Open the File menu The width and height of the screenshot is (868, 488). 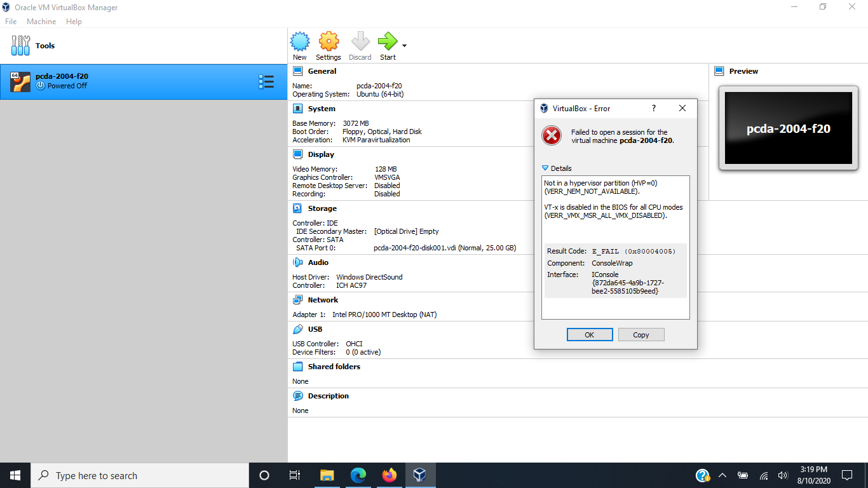(x=11, y=22)
